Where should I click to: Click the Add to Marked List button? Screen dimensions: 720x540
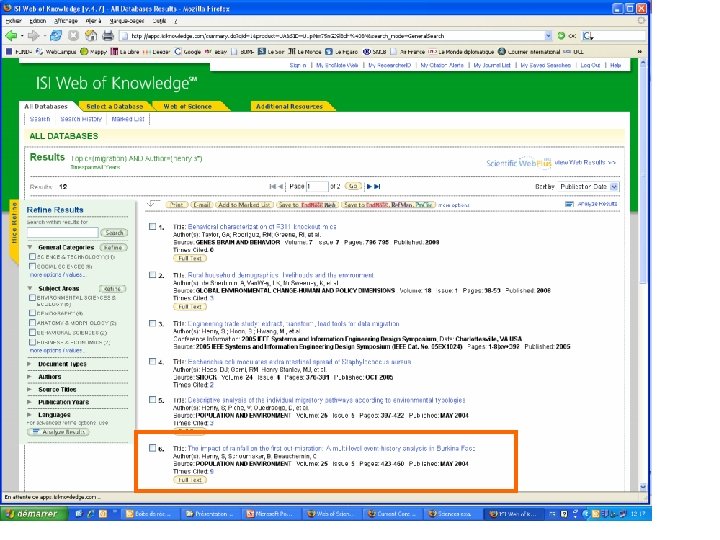pos(243,204)
